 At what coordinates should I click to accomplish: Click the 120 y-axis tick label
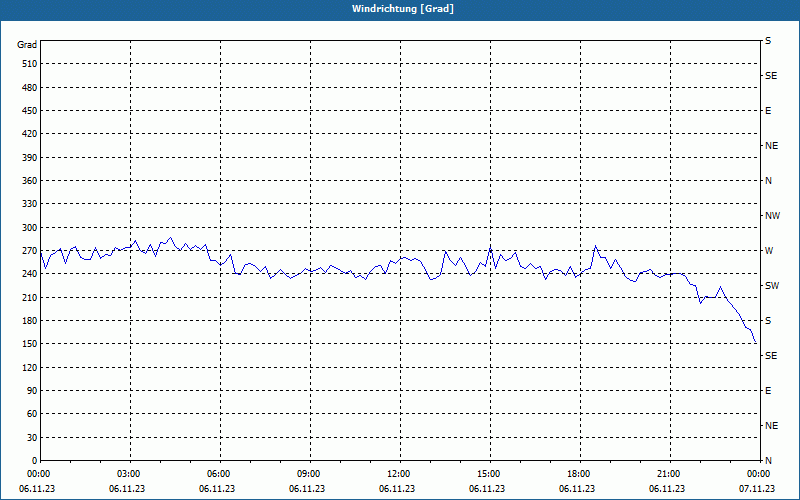click(30, 367)
